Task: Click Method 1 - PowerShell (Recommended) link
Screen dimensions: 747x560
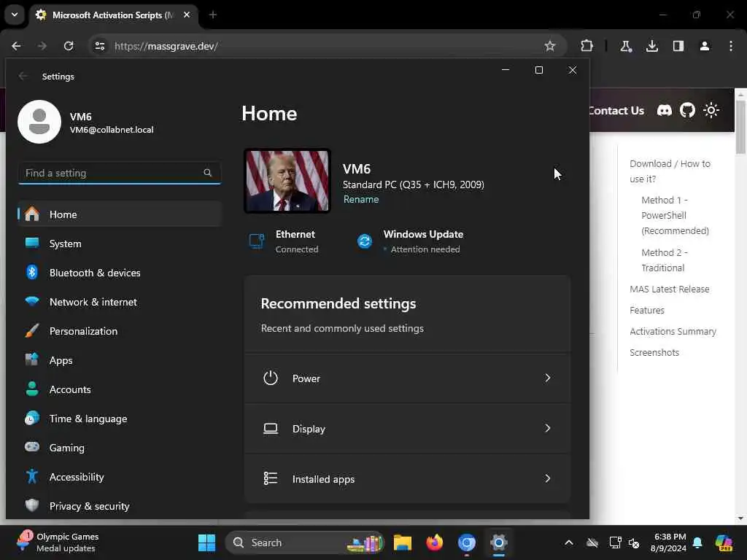Action: point(675,215)
